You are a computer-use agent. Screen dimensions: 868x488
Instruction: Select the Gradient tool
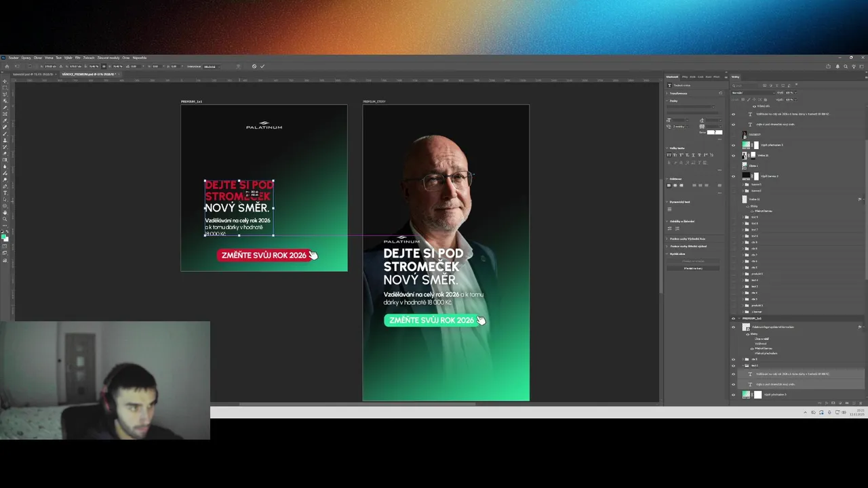5,160
